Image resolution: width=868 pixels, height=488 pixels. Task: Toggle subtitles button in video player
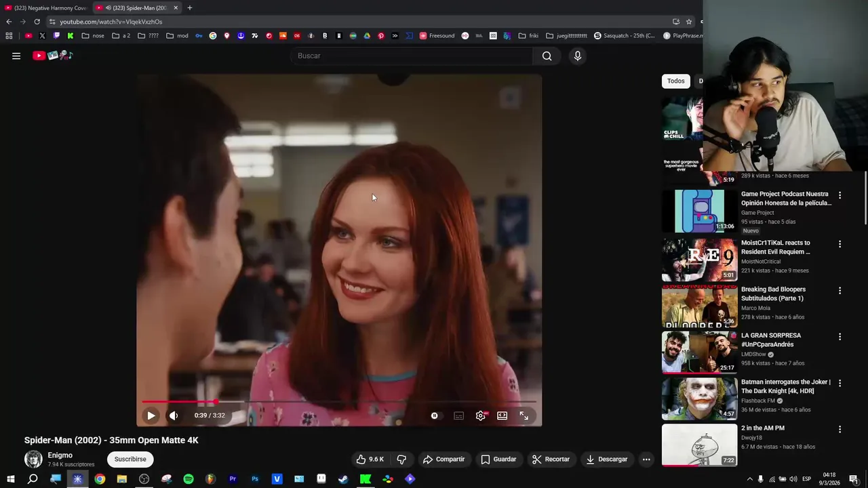pos(459,415)
